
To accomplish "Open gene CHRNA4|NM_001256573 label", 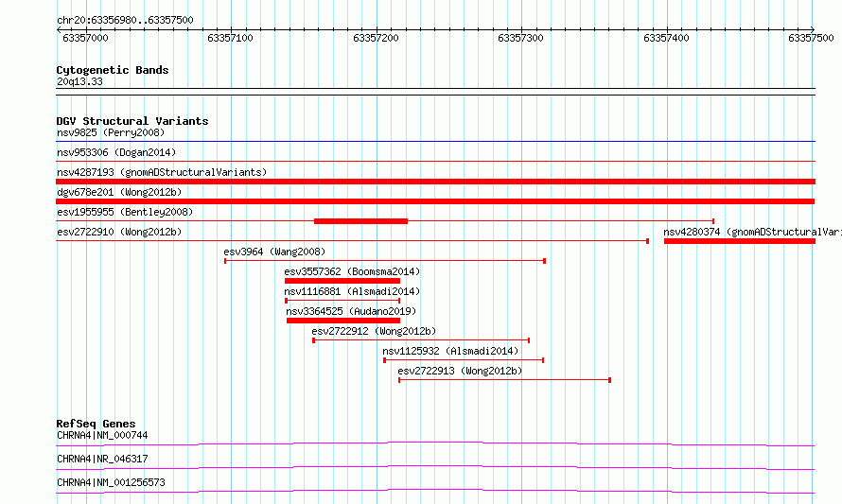I will click(x=111, y=482).
